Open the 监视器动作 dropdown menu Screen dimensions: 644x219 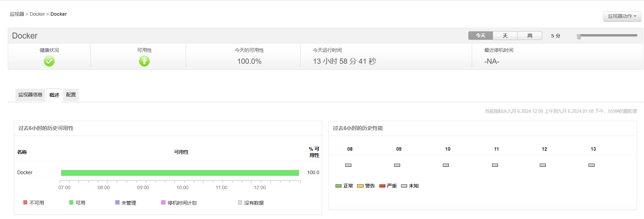[x=622, y=16]
